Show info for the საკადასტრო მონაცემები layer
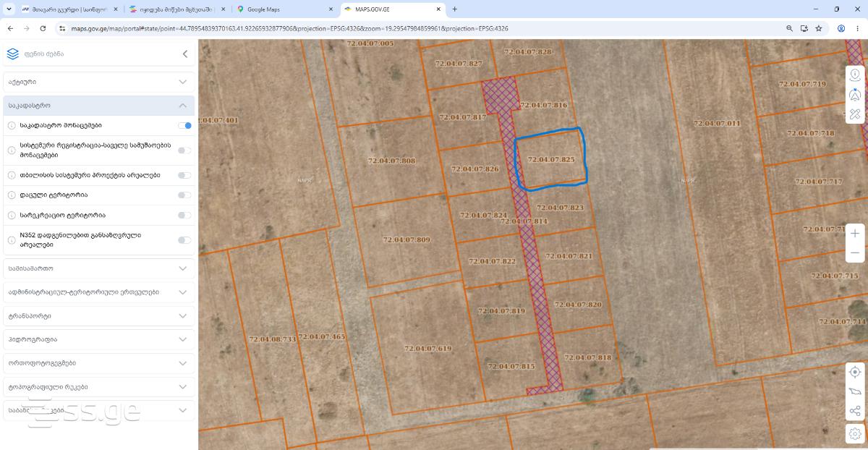The height and width of the screenshot is (450, 868). click(12, 125)
